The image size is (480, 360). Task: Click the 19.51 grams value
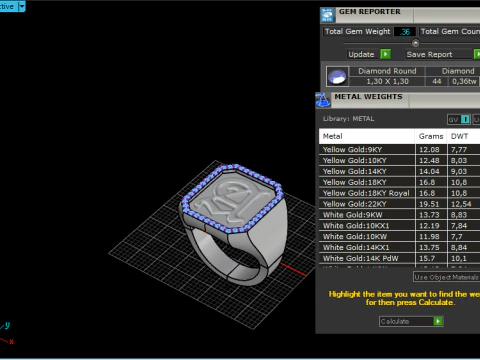[429, 204]
